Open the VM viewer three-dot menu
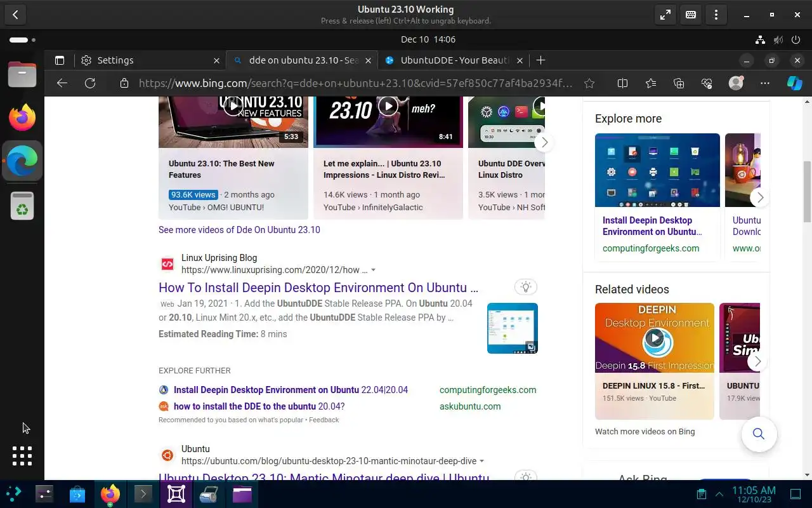 pyautogui.click(x=716, y=14)
